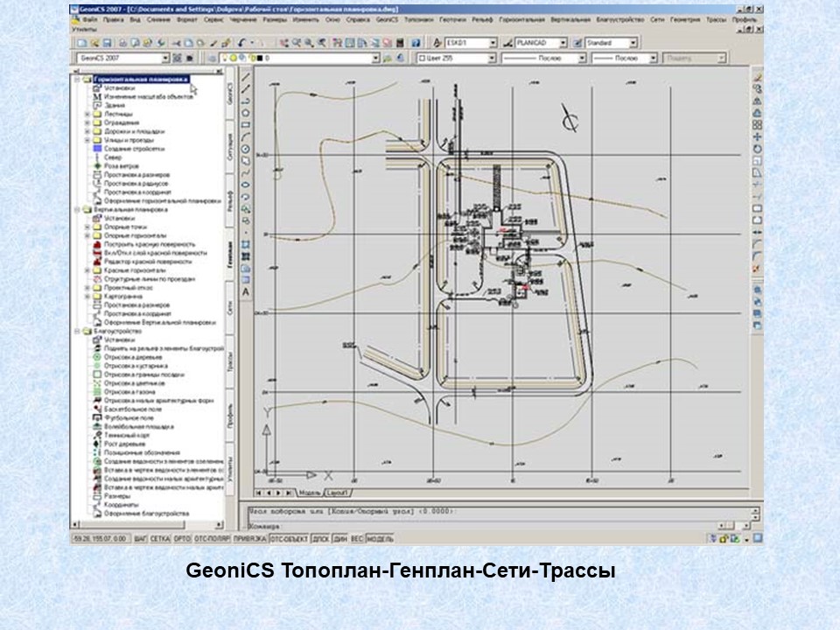Click 'Редактор красной поверхности' tree item
840x630 pixels.
pyautogui.click(x=148, y=262)
